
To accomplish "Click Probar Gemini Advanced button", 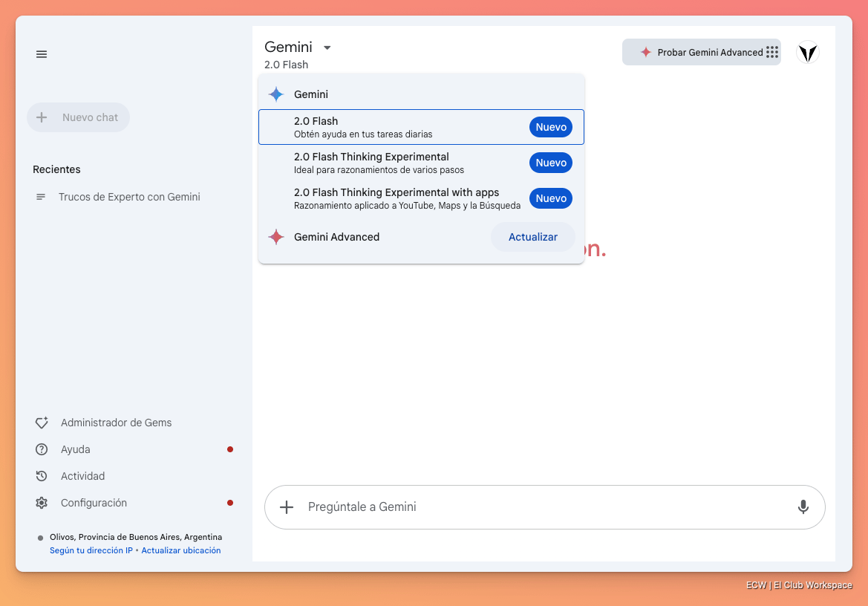I will tap(702, 52).
